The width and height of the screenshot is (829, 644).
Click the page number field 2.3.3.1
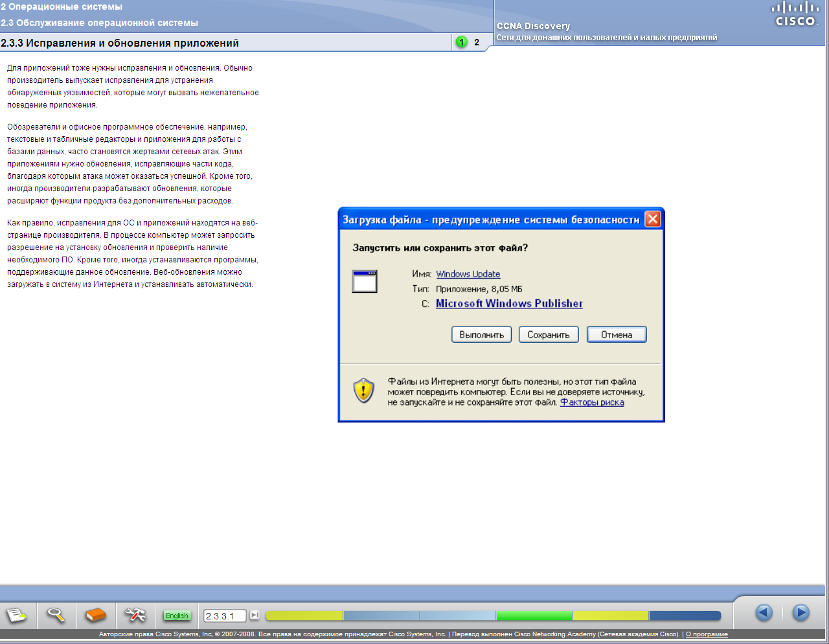coord(225,615)
